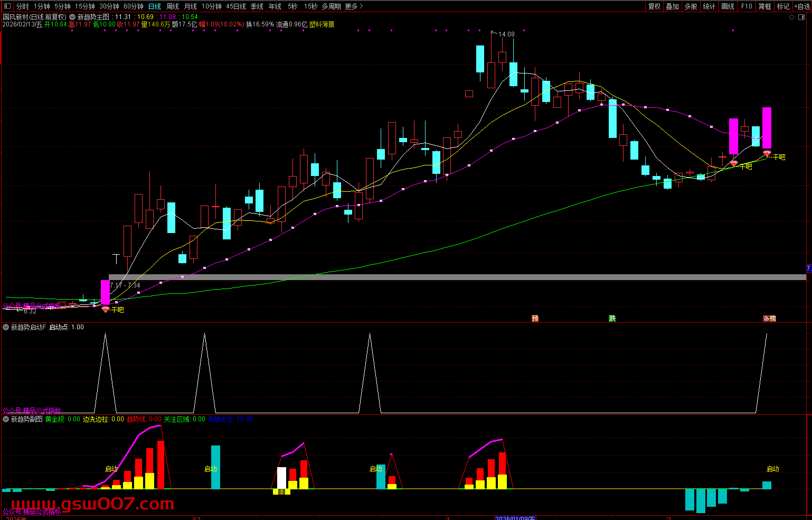Viewport: 812px width, 520px height.
Task: Click the diamond icon at top right
Action: coord(791,17)
